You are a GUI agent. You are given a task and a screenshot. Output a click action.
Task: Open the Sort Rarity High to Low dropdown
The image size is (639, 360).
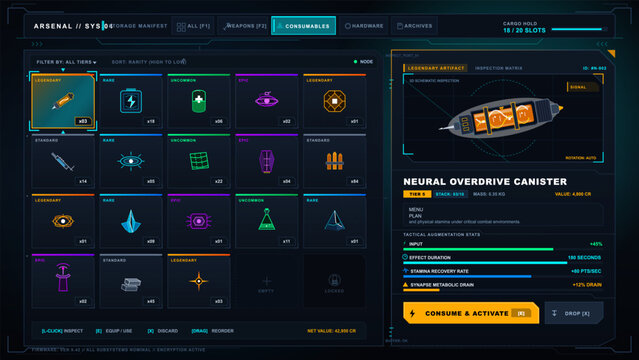pos(149,62)
